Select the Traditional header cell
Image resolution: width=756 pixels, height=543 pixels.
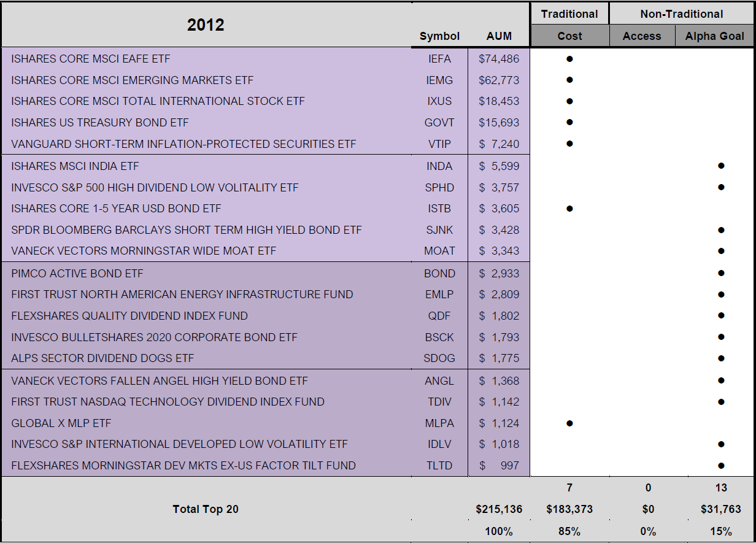pos(569,13)
